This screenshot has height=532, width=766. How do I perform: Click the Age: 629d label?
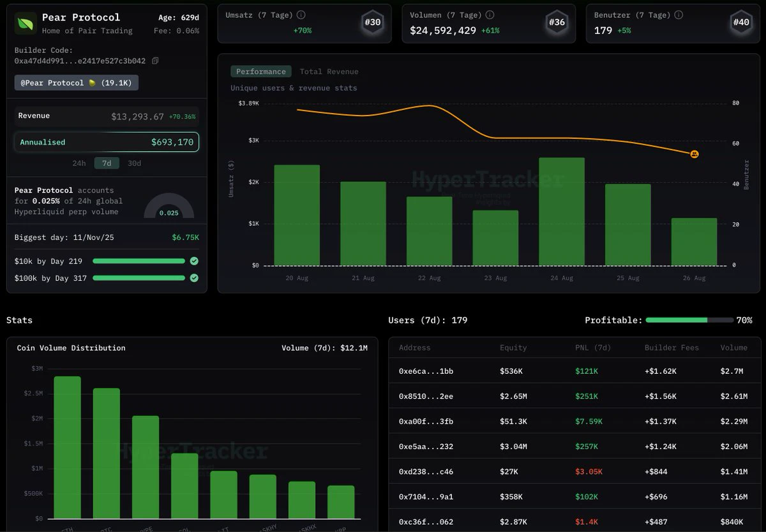tap(179, 18)
